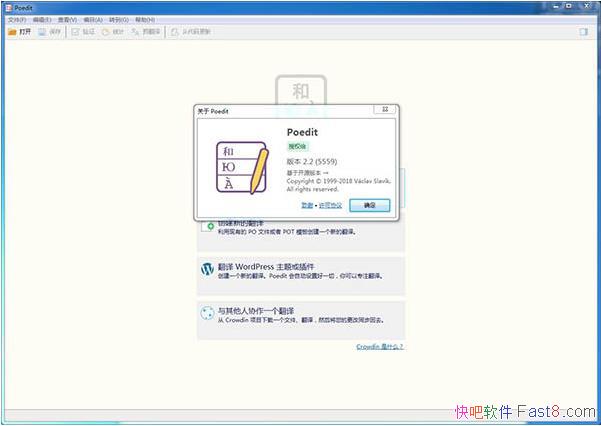The image size is (601, 426).
Task: Click the Open (打开) folder toolbar icon
Action: 12,32
